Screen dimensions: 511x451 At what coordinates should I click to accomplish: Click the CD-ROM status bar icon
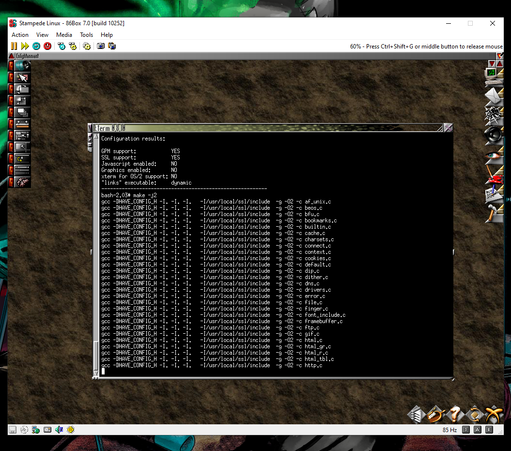click(x=24, y=430)
